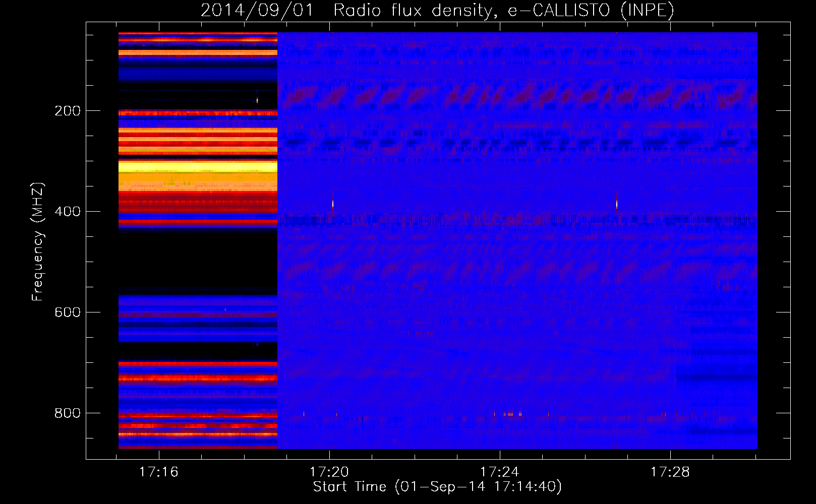The image size is (816, 504).
Task: Click the plot title "2014/09/01 Radio flux density, e-CALLISTO (INPE)"
Action: (437, 10)
